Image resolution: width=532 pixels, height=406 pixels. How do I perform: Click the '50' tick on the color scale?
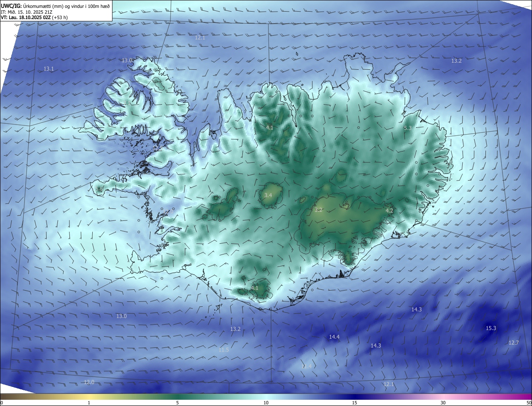click(x=529, y=403)
